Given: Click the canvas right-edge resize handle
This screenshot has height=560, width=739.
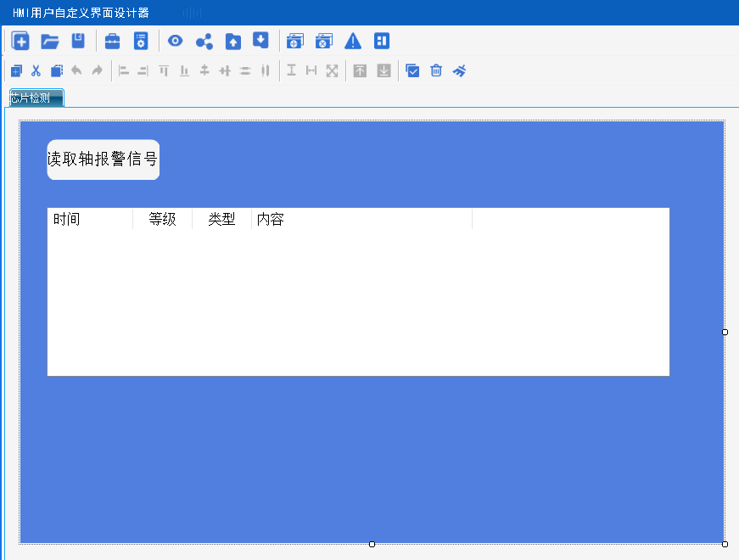Looking at the screenshot, I should tap(725, 333).
